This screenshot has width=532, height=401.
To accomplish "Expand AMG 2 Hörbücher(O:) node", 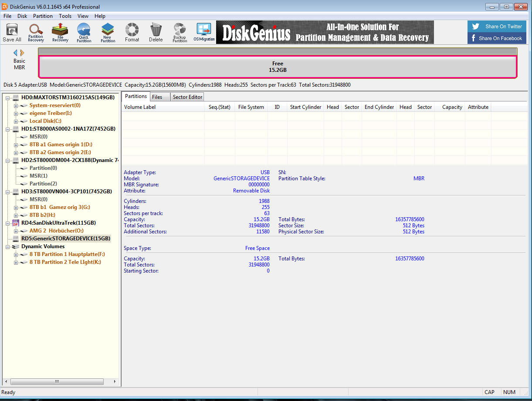I will coord(16,231).
